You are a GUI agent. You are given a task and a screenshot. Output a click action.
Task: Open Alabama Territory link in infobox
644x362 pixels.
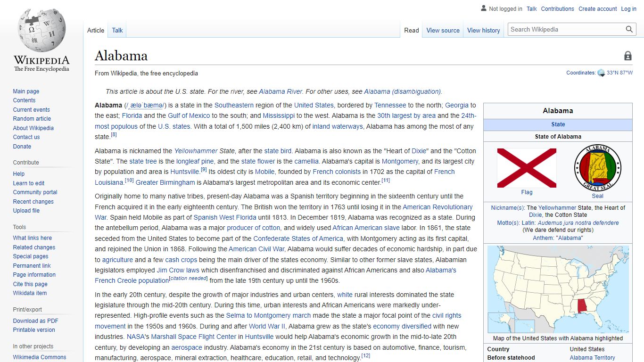point(592,358)
